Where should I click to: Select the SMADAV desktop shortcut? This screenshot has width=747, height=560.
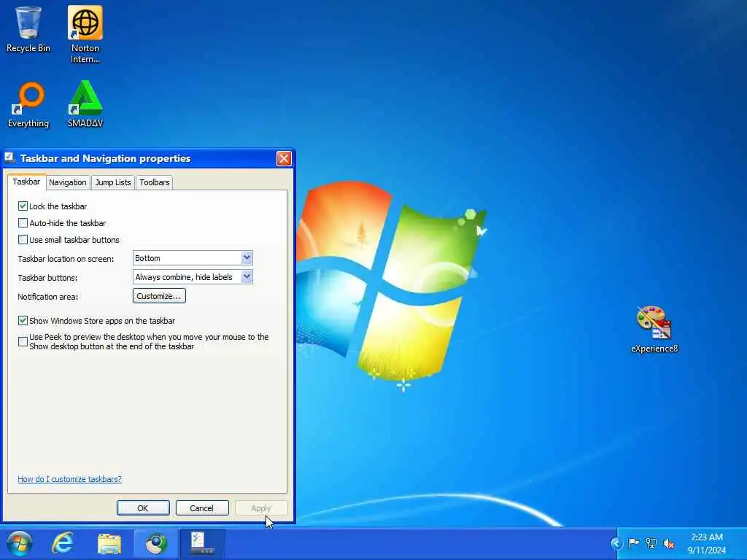[85, 104]
